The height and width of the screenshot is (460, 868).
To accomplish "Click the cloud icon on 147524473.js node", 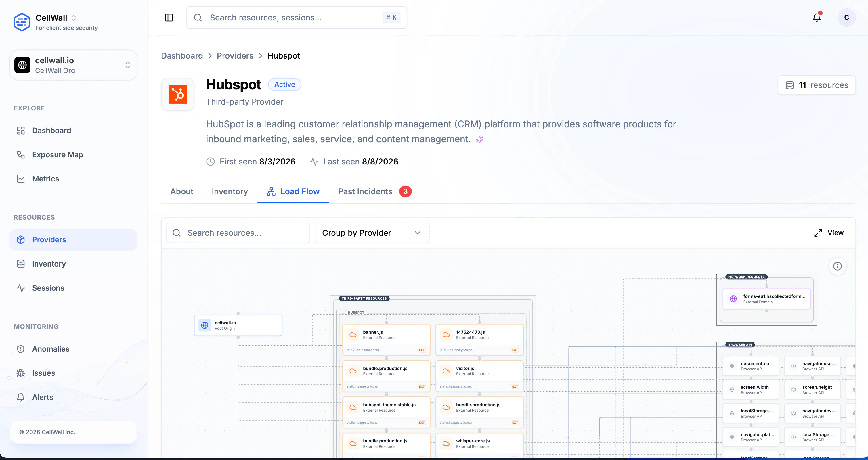I will tap(446, 335).
